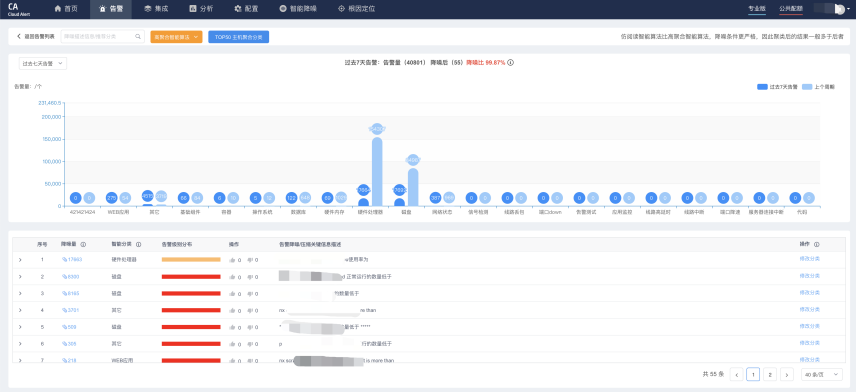Click info icon beside 降噪量 header

83,245
